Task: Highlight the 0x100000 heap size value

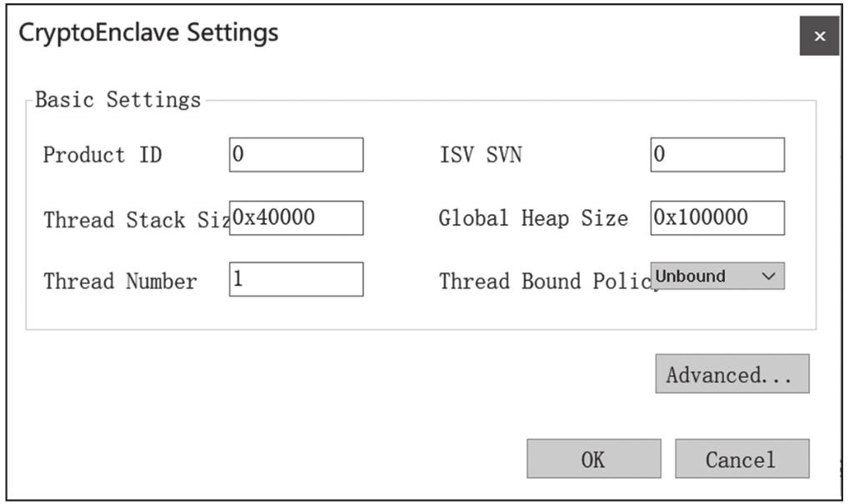Action: (717, 218)
